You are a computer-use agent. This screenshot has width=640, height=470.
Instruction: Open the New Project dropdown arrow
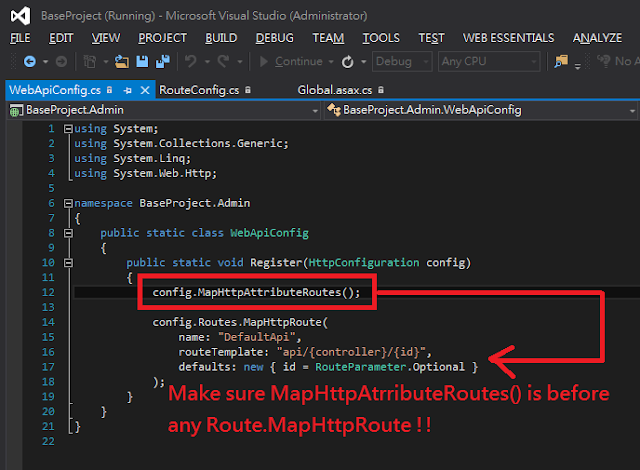coord(106,62)
